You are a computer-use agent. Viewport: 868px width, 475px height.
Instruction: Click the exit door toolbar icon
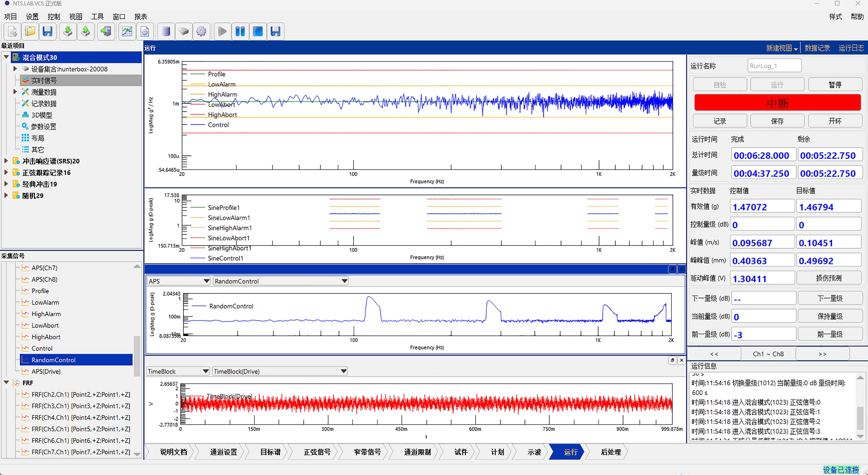pyautogui.click(x=106, y=32)
